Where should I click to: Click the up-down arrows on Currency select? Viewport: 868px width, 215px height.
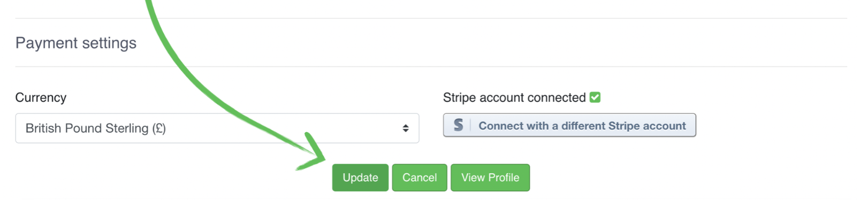[406, 128]
